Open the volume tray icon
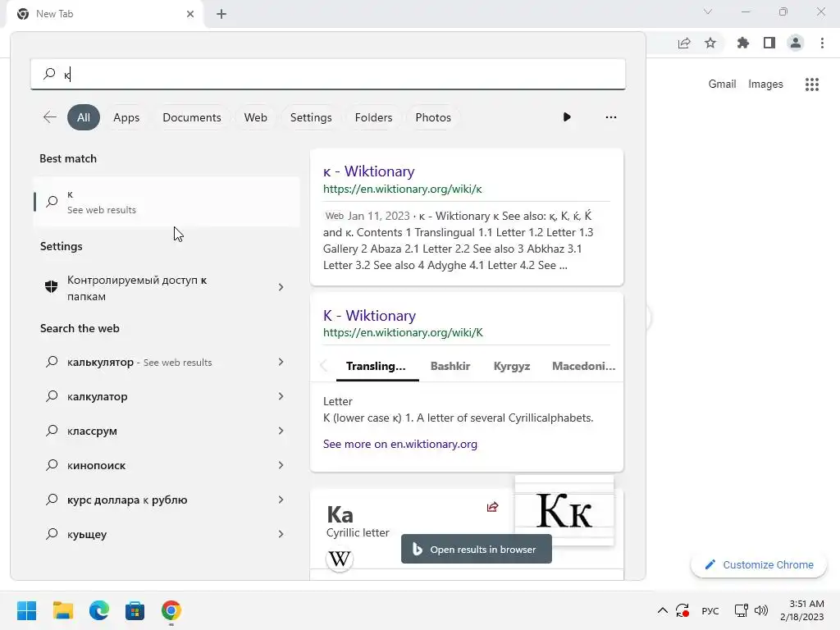 tap(760, 610)
